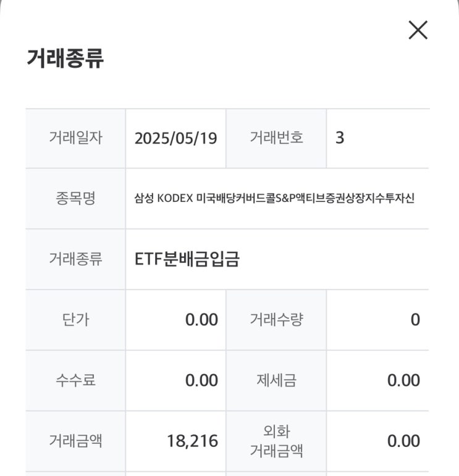
Task: Click the 제세금 value 0.00
Action: click(x=403, y=380)
